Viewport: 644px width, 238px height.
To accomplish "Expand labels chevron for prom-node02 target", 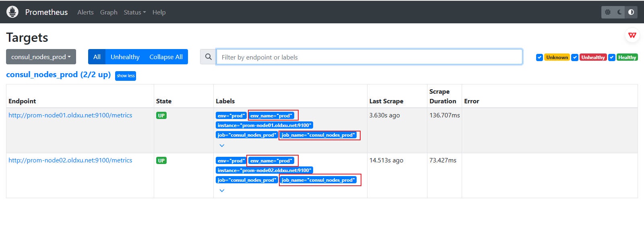I will pyautogui.click(x=222, y=191).
